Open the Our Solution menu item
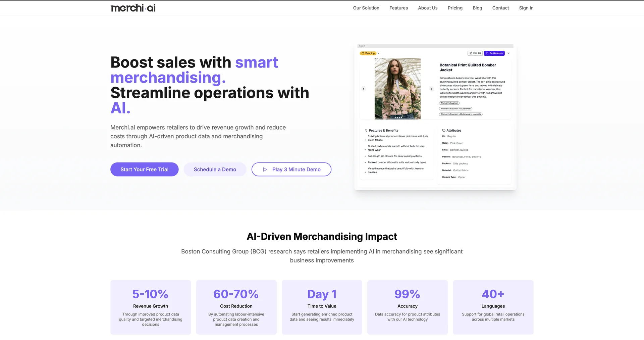 tap(366, 8)
